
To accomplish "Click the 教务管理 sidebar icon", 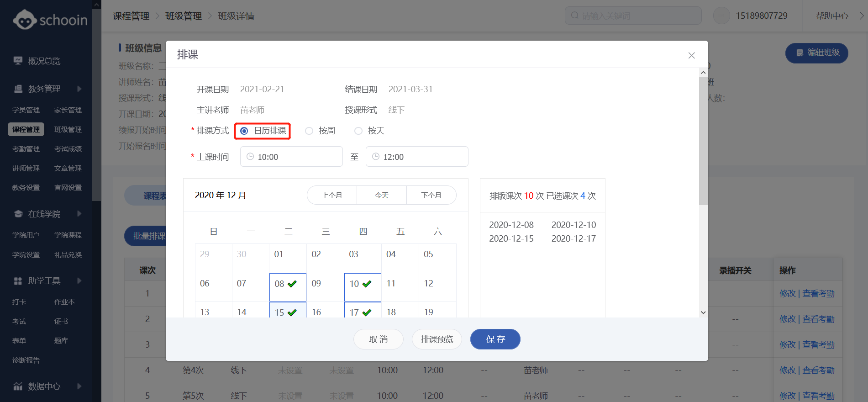I will (18, 89).
